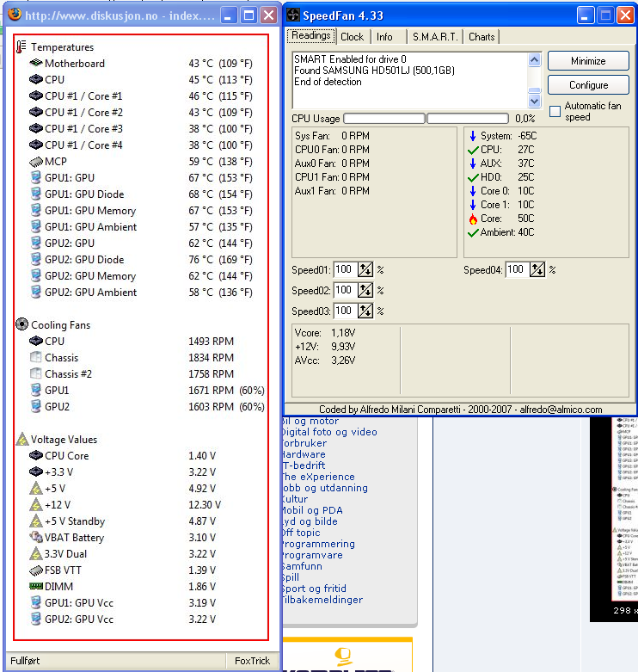Click the DIMM memory module icon

(36, 586)
